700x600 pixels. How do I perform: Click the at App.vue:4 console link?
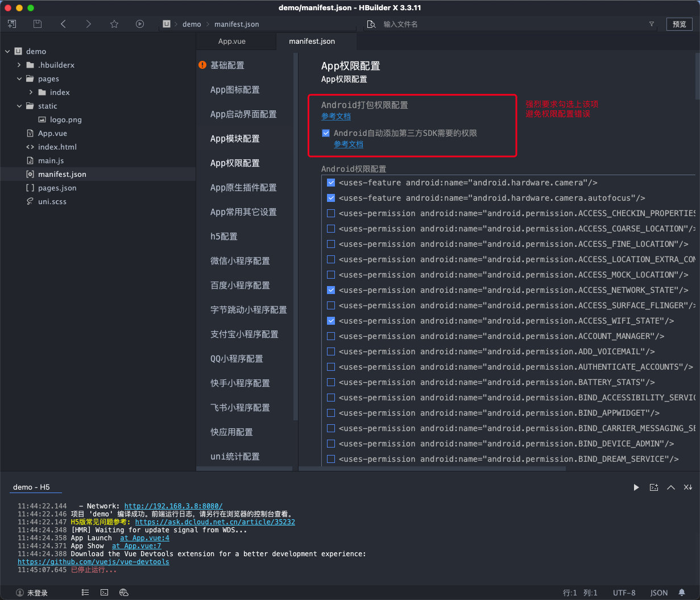[144, 538]
